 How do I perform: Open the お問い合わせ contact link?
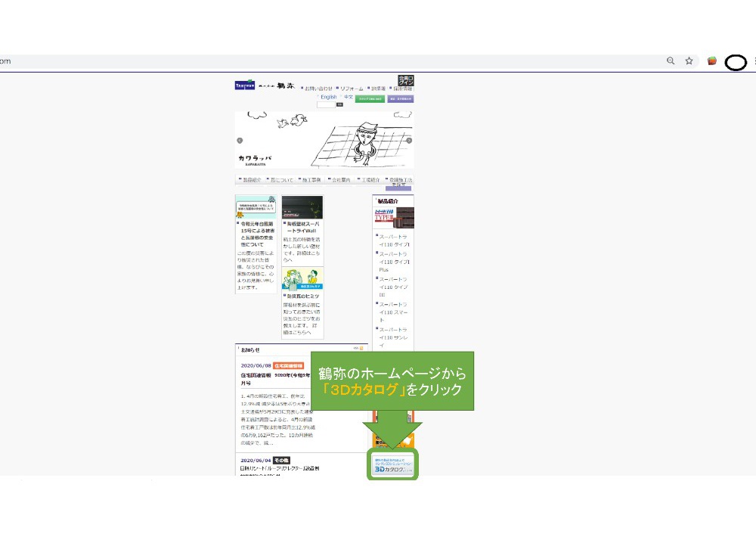(318, 88)
